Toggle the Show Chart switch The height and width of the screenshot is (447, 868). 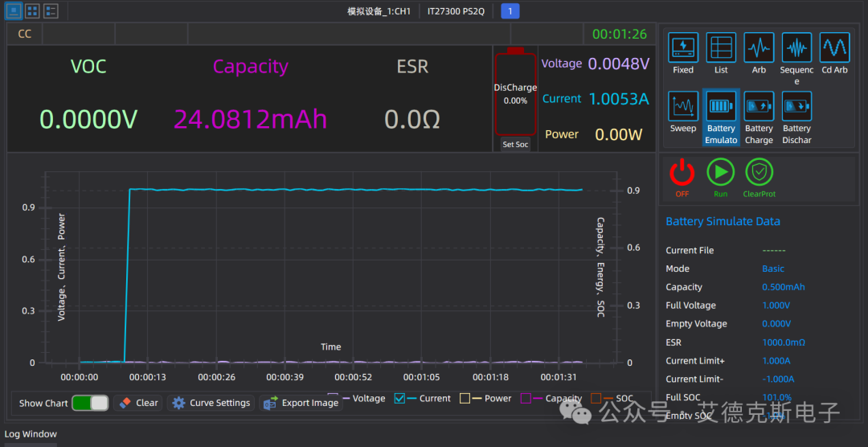tap(90, 403)
